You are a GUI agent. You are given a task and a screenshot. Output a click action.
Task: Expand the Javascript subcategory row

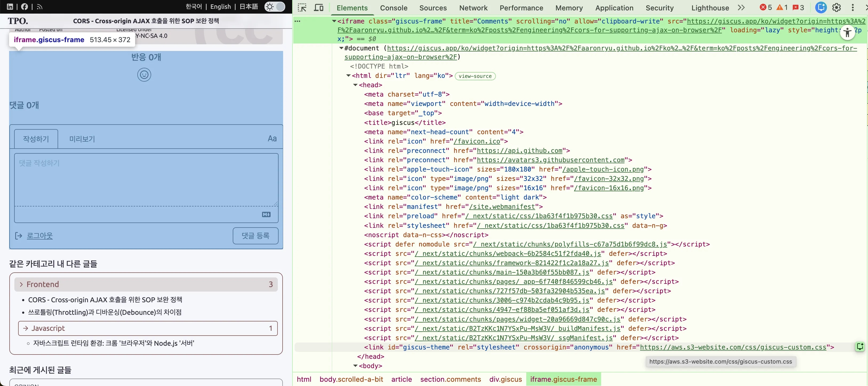(x=148, y=328)
